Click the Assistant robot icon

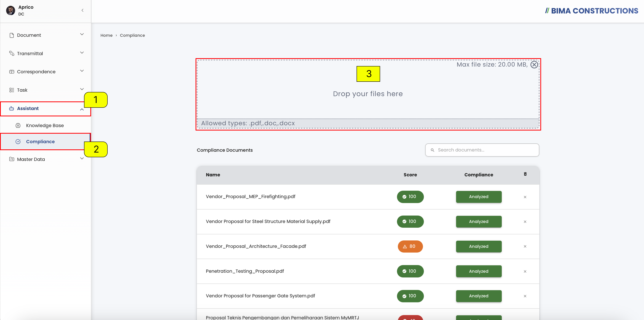coord(12,108)
